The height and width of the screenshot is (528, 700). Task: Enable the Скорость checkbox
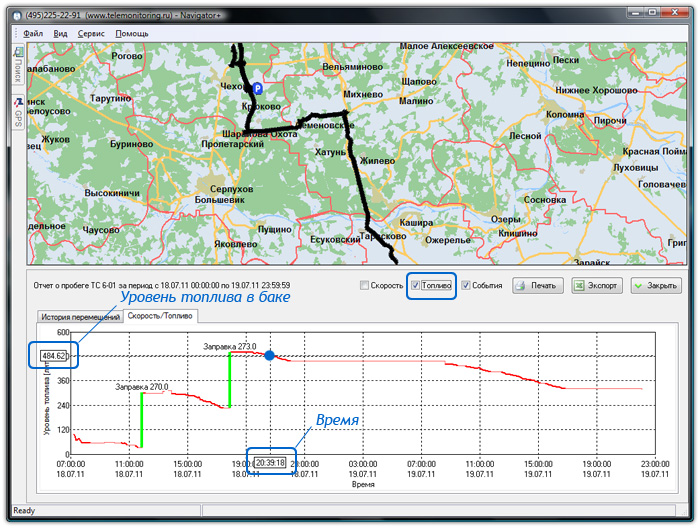[x=365, y=286]
